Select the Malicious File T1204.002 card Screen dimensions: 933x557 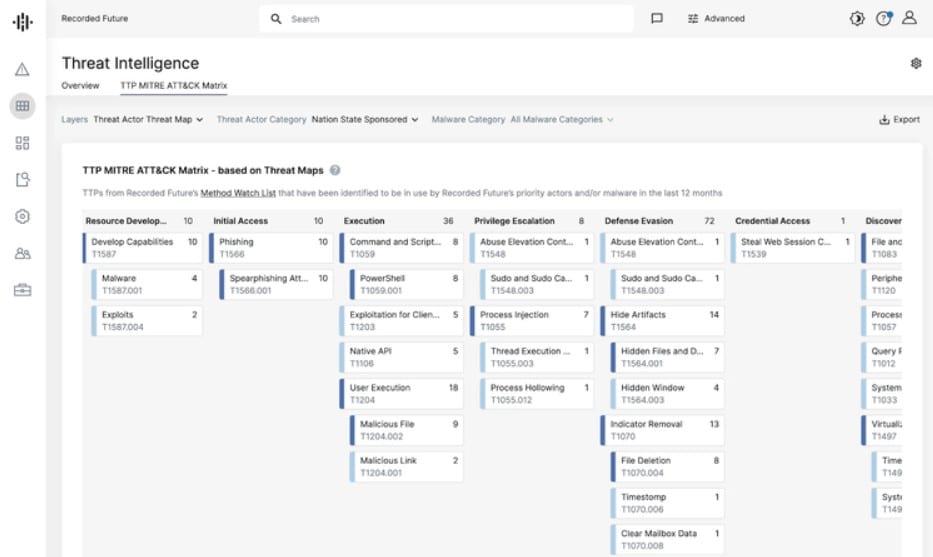coord(406,430)
